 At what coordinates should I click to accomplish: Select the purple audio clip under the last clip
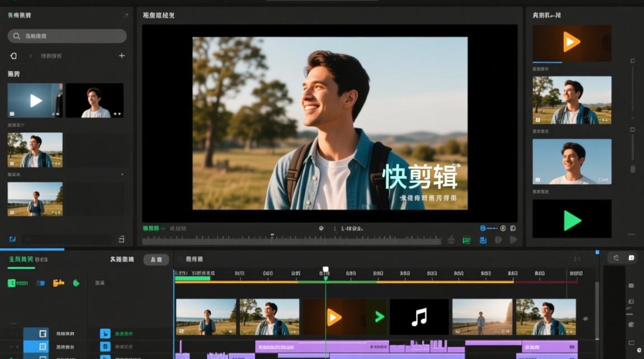[x=549, y=347]
